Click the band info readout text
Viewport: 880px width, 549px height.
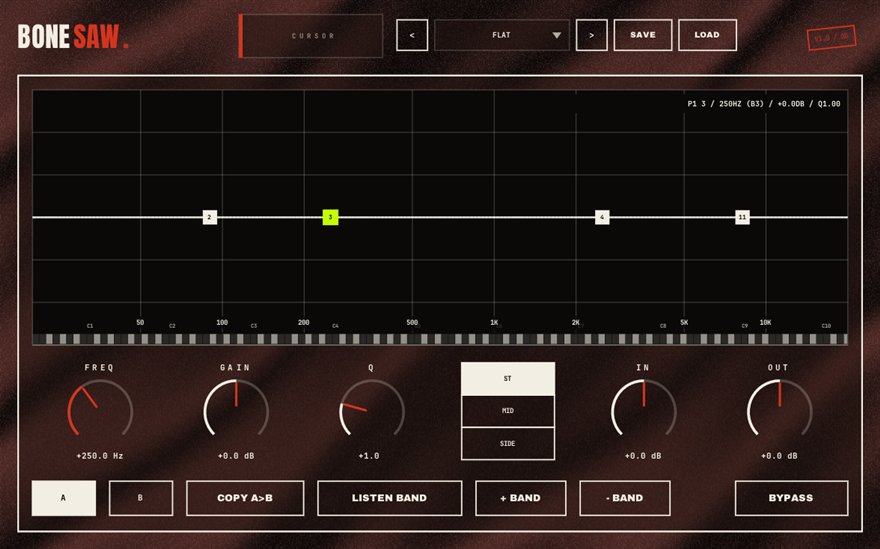coord(764,104)
